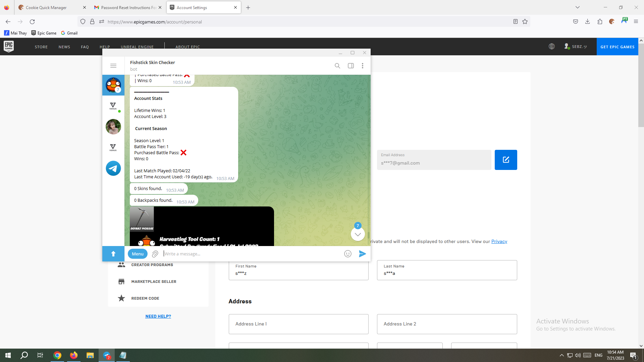
Task: Open SEBZ account menu
Action: click(576, 46)
